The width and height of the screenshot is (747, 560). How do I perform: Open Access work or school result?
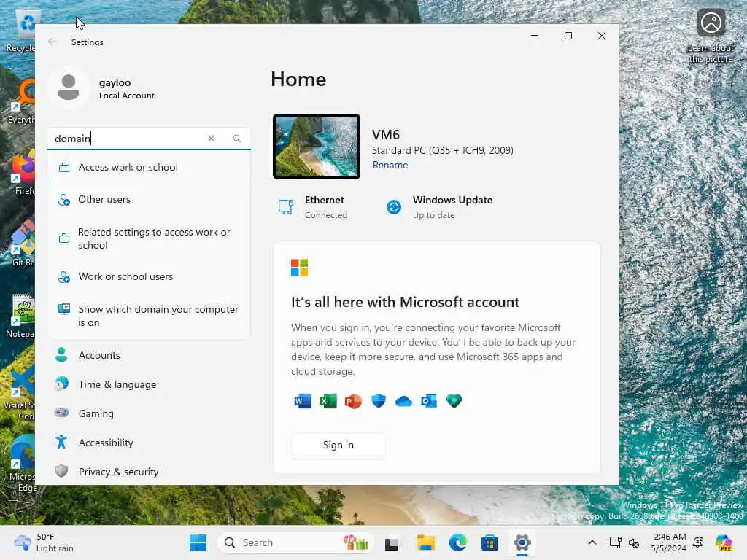149,167
